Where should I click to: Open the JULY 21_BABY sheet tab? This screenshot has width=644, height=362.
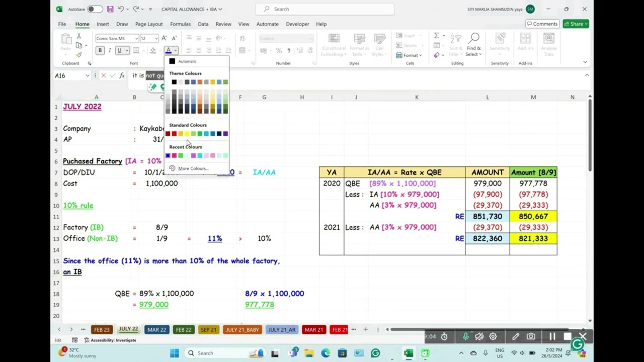[x=243, y=329]
